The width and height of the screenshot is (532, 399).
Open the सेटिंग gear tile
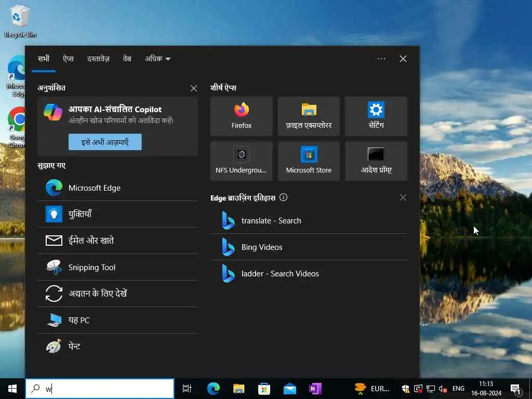(376, 116)
